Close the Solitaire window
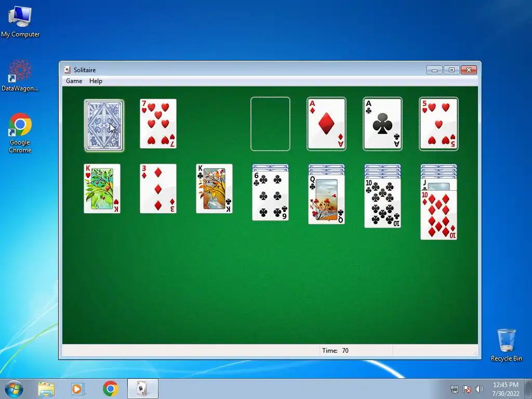The width and height of the screenshot is (532, 399). coord(469,70)
